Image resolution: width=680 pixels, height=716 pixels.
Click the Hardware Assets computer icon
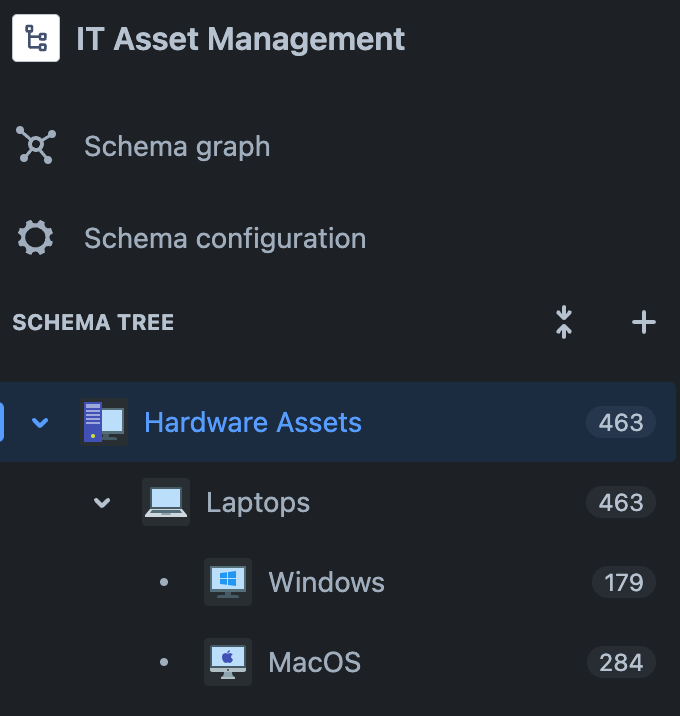104,421
